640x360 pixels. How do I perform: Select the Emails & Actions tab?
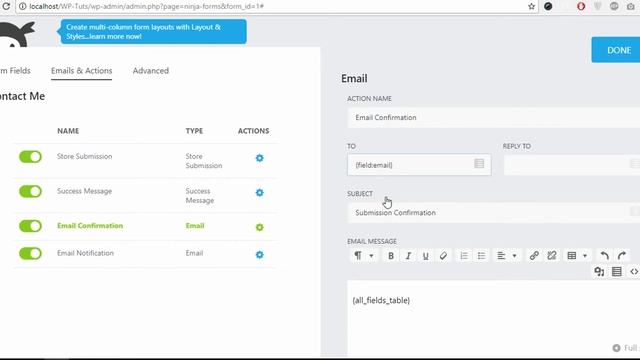click(82, 71)
